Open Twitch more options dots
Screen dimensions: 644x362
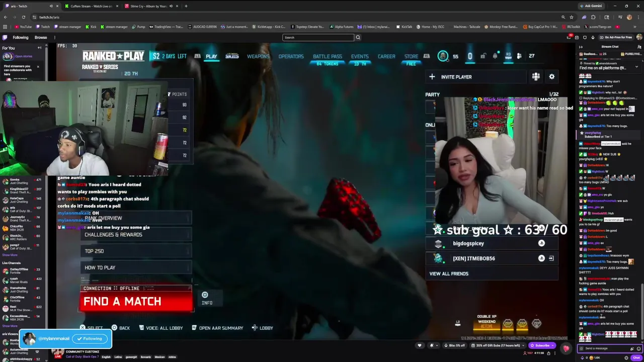55,37
